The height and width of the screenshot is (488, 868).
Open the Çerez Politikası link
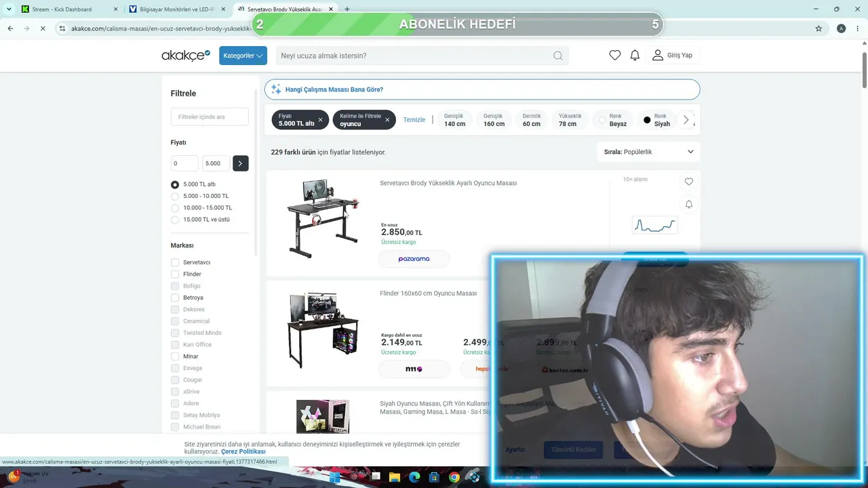tap(243, 451)
